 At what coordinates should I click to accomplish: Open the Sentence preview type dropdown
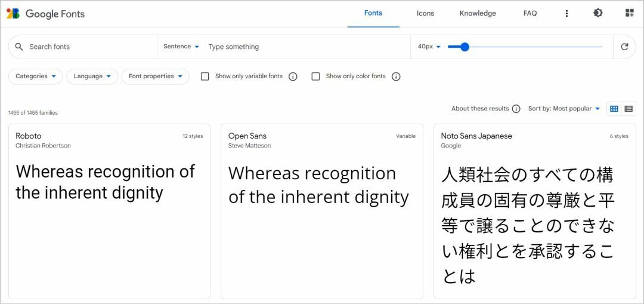point(181,47)
